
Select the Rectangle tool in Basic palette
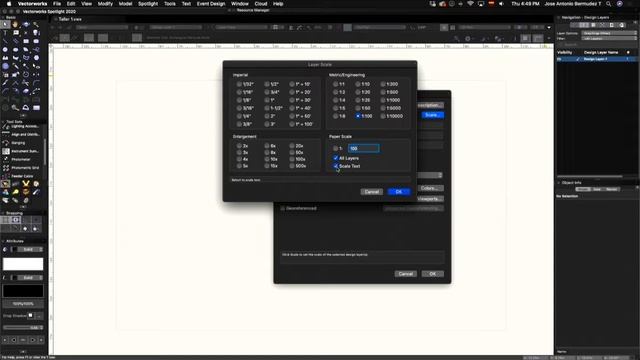tap(26, 41)
